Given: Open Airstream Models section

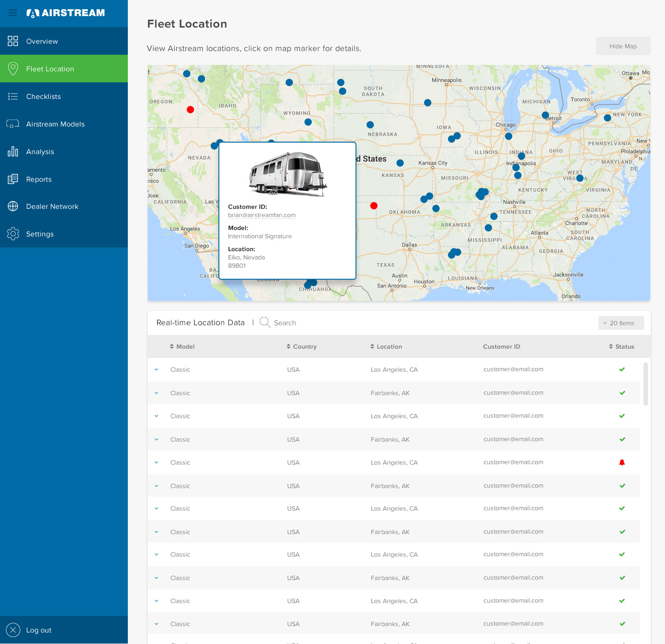Looking at the screenshot, I should (x=64, y=124).
